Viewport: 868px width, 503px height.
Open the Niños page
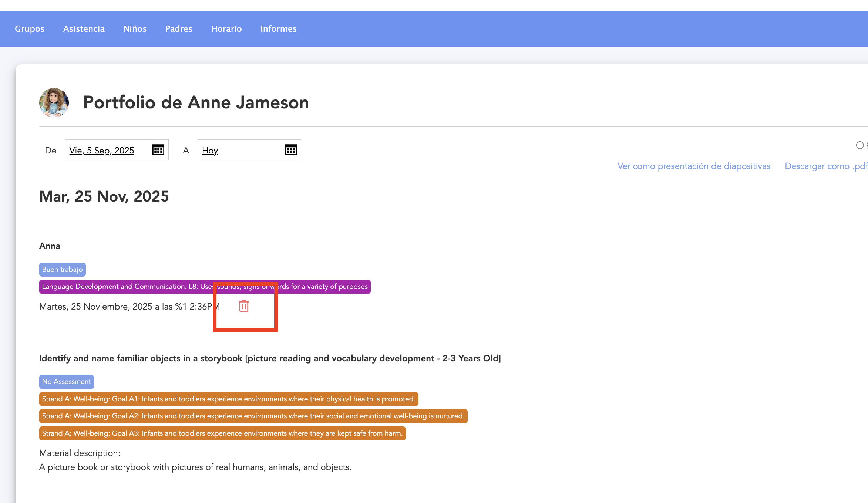pos(135,29)
